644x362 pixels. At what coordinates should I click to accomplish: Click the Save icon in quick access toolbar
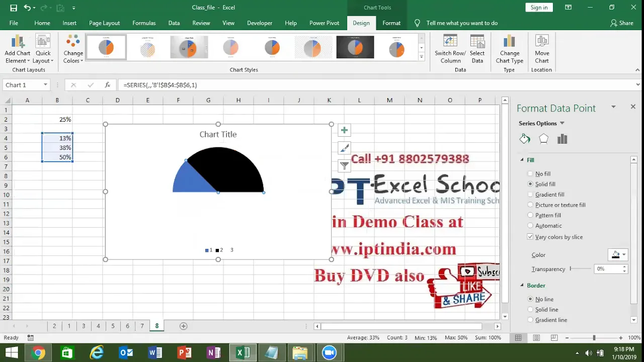pyautogui.click(x=14, y=8)
